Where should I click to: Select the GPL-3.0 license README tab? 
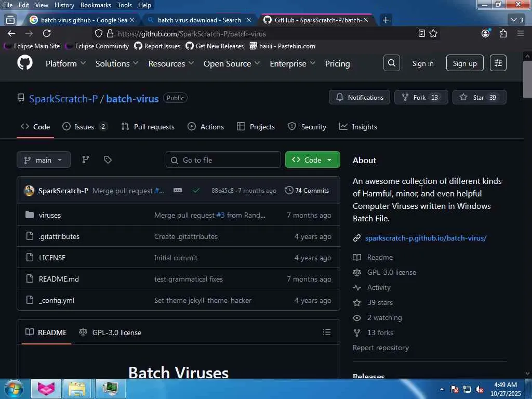[110, 332]
